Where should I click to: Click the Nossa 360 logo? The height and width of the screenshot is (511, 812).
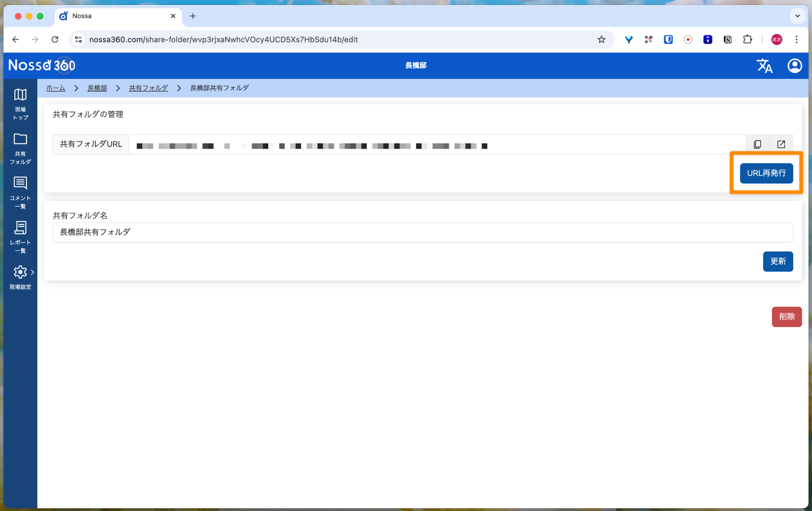point(42,65)
